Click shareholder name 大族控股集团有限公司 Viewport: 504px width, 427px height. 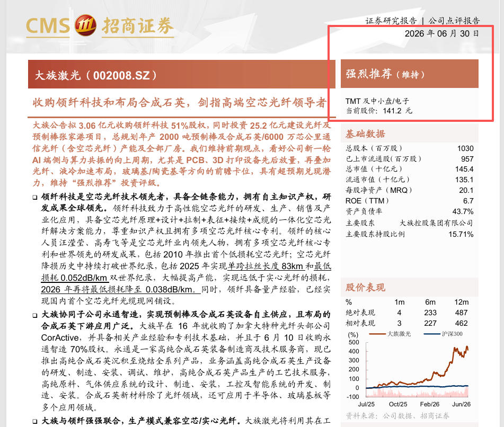click(437, 223)
